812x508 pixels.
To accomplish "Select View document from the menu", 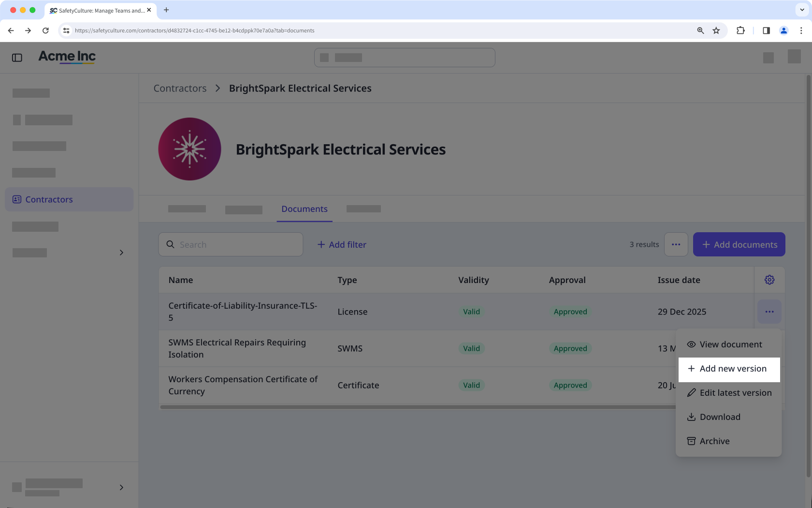I will pos(728,344).
